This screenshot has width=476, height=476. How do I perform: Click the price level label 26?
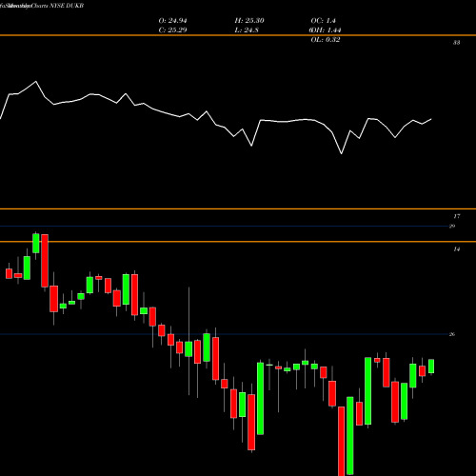[452, 334]
